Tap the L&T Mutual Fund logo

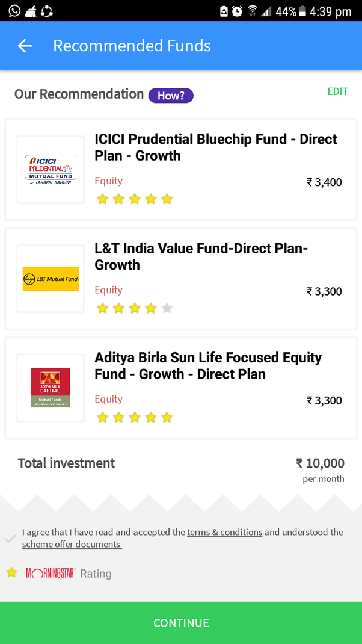click(x=51, y=278)
